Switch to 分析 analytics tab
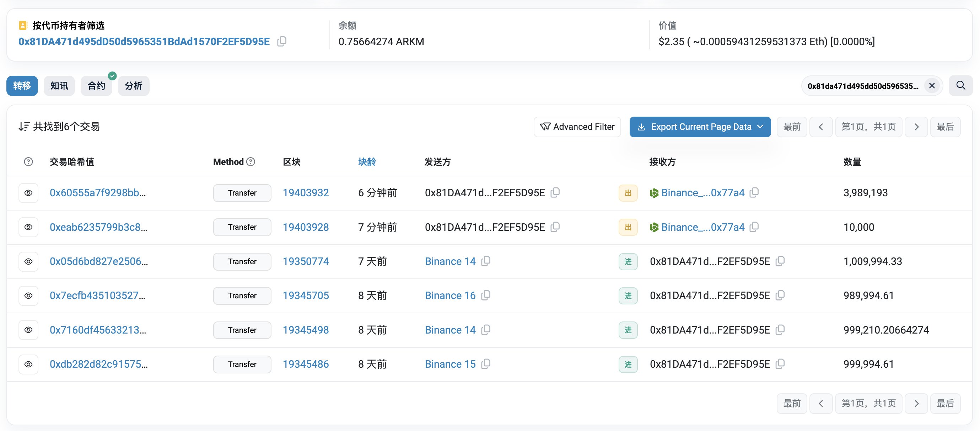The image size is (980, 431). (x=134, y=86)
